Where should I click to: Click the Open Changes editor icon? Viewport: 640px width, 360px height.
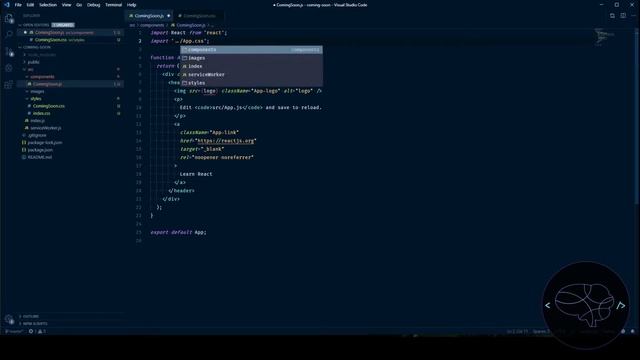tap(612, 16)
